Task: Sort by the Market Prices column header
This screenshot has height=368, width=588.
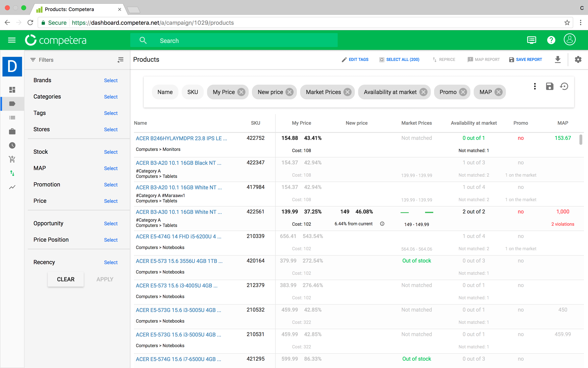Action: click(416, 123)
